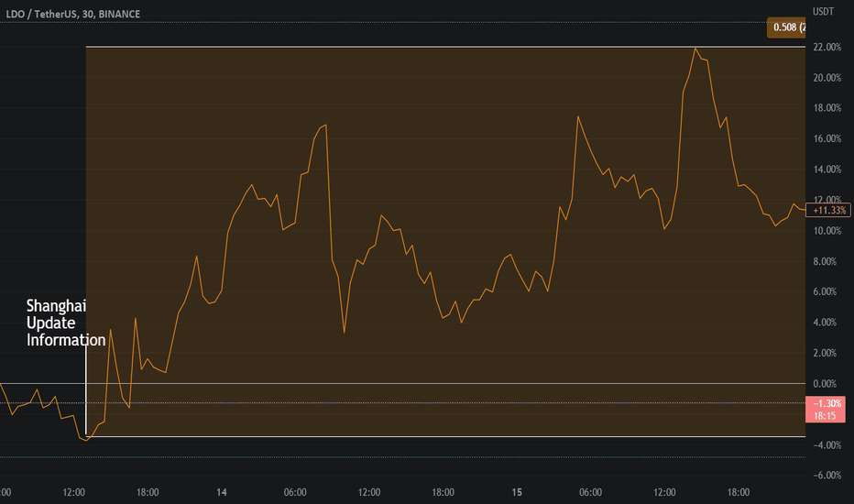
Task: Click the 6.00% scale label
Action: pyautogui.click(x=825, y=291)
